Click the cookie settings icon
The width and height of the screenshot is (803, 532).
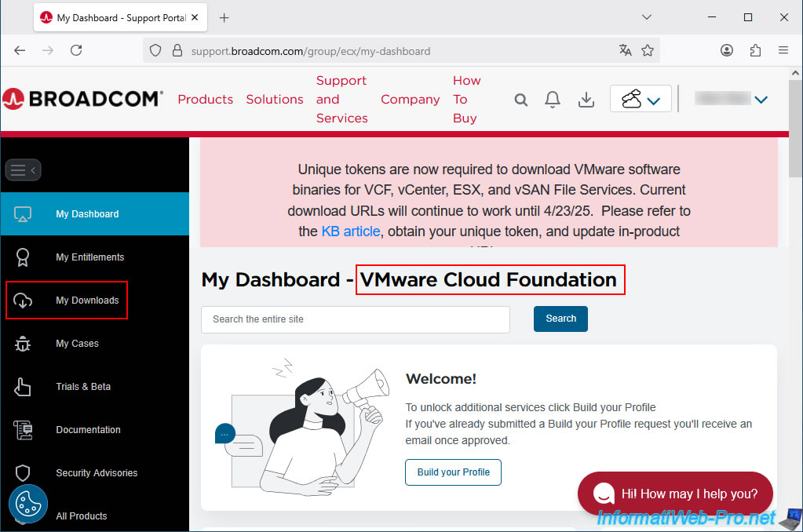pos(28,504)
